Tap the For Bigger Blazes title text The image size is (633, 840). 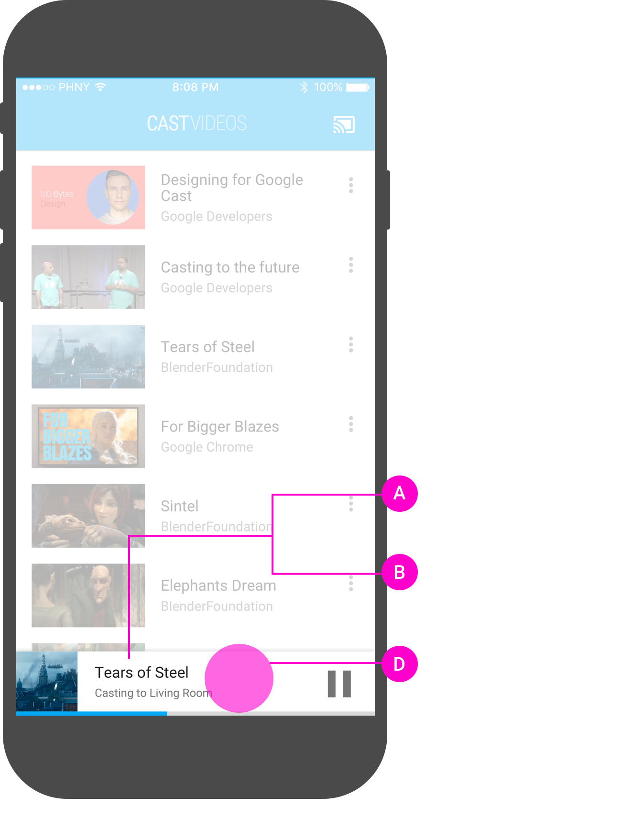(x=220, y=426)
